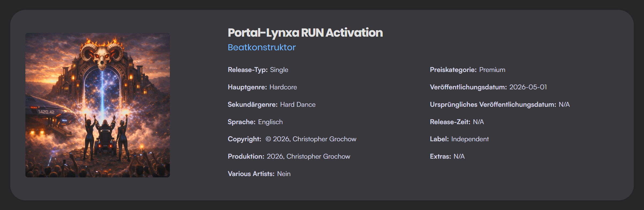The height and width of the screenshot is (210, 644).
Task: Click the Single release type value
Action: coord(279,70)
